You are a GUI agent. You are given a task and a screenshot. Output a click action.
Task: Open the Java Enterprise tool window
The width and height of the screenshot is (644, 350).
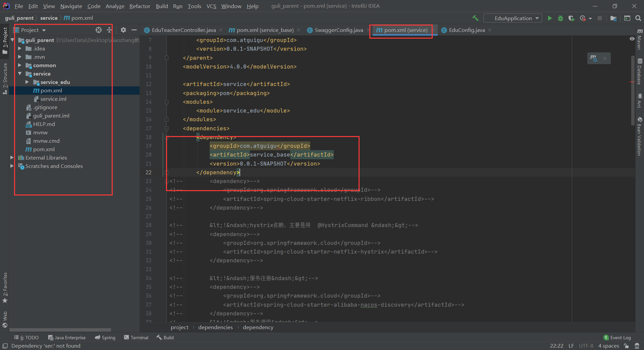(67, 338)
